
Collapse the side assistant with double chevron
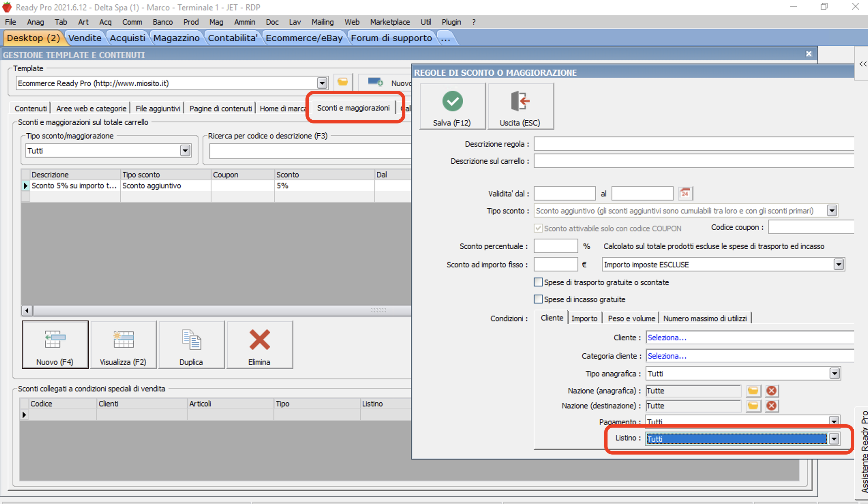pos(863,64)
